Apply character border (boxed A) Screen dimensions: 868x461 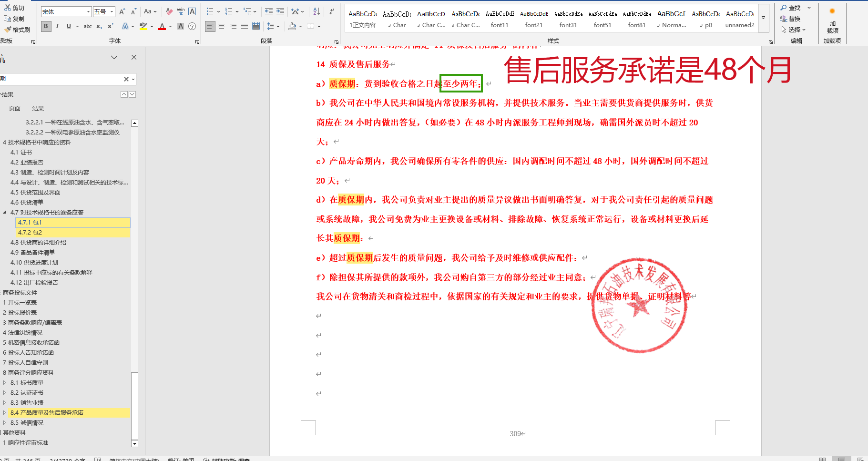(192, 11)
